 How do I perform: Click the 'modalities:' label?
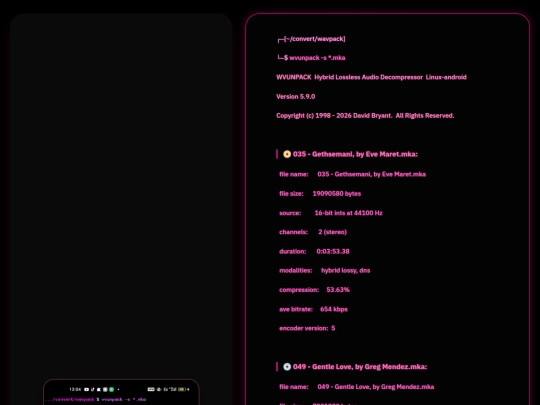296,271
